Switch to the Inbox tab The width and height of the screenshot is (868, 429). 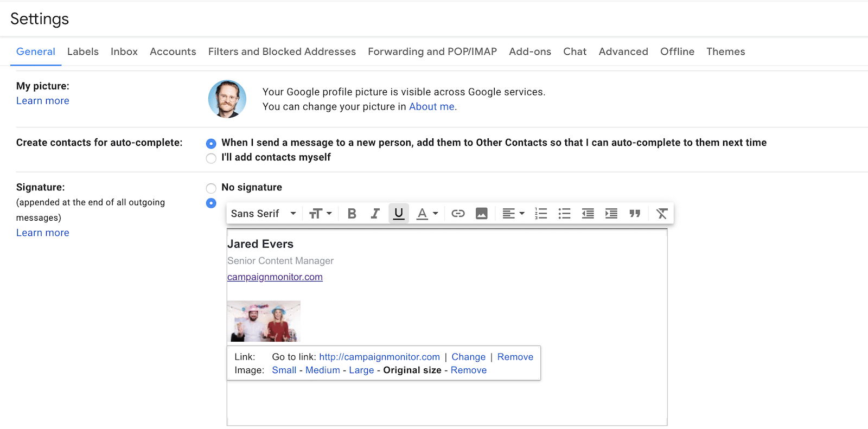[124, 52]
